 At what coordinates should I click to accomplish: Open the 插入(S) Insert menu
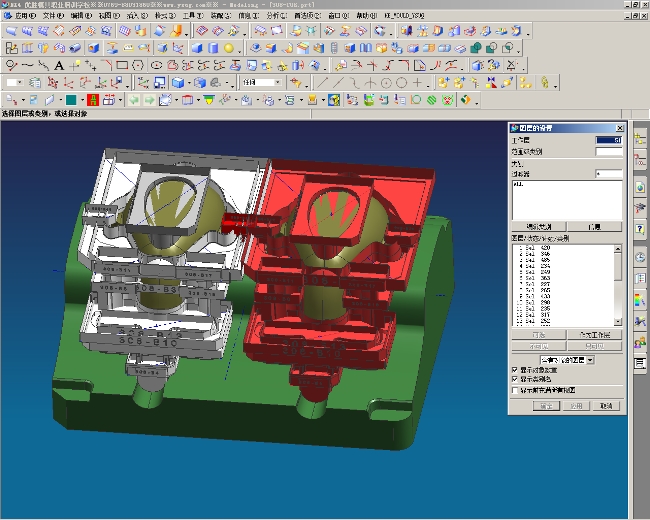(x=137, y=16)
